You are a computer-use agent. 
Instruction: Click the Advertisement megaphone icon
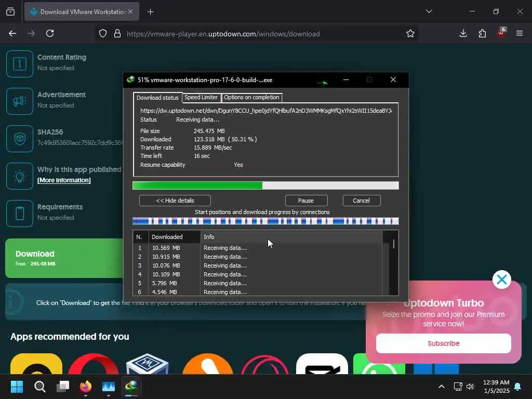pyautogui.click(x=20, y=101)
